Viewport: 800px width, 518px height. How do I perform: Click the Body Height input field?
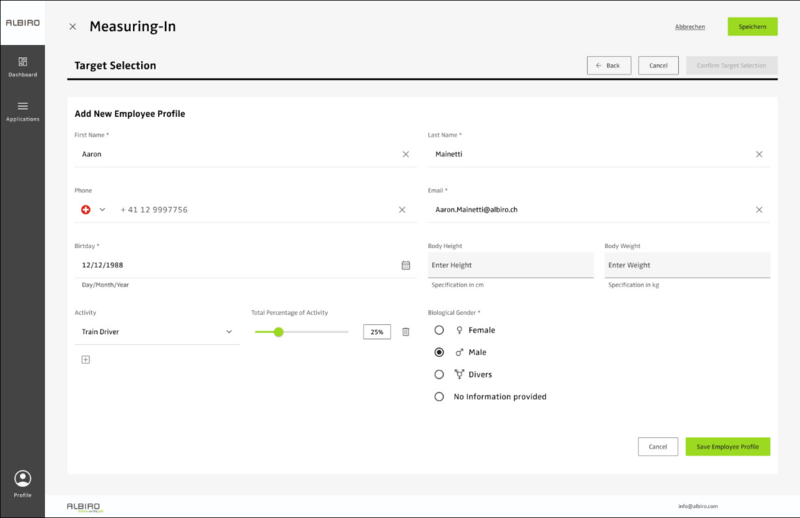pyautogui.click(x=510, y=265)
